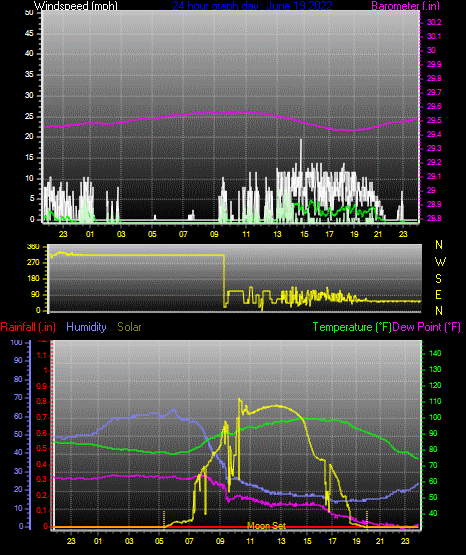Click the Barometer (.in) axis title
This screenshot has height=555, width=466.
[x=405, y=5]
